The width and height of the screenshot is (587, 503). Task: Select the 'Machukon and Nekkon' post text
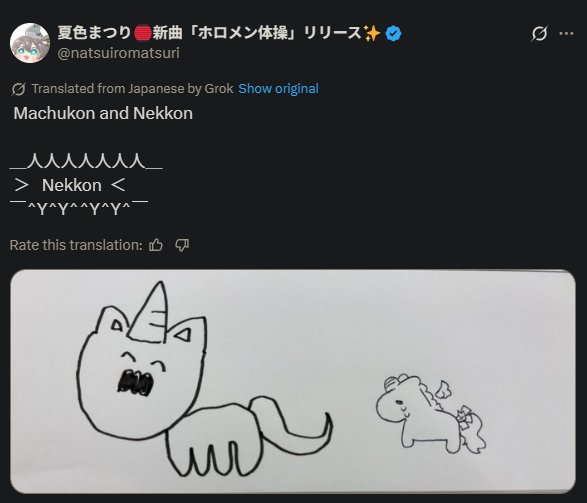pos(103,113)
